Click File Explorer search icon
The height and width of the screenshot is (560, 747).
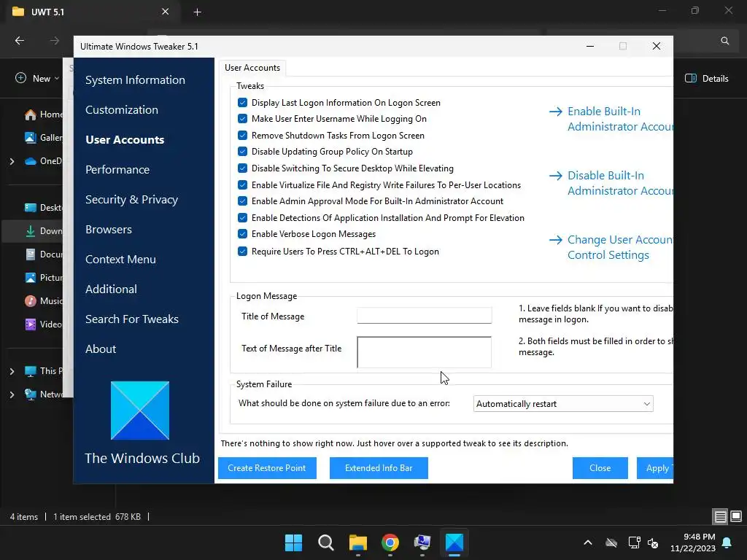point(724,41)
